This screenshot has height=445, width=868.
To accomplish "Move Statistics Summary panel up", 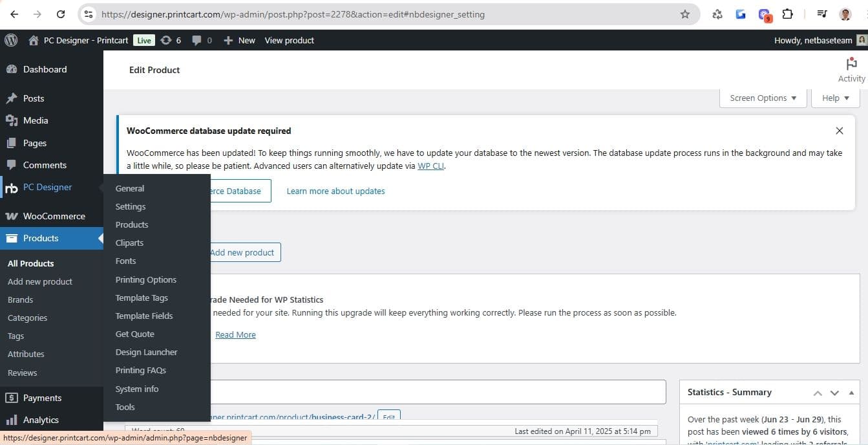I will tap(818, 393).
